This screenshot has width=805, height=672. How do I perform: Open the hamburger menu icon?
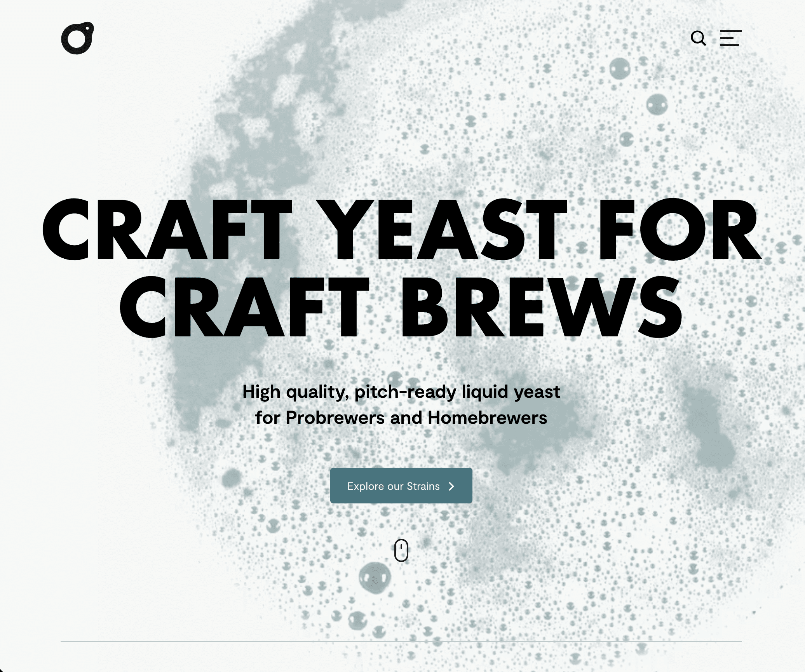pos(731,38)
